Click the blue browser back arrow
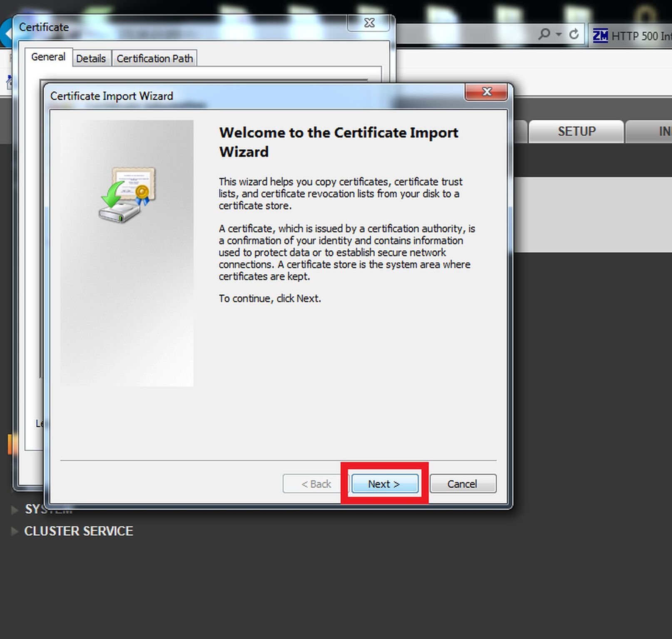672x639 pixels. [6, 33]
